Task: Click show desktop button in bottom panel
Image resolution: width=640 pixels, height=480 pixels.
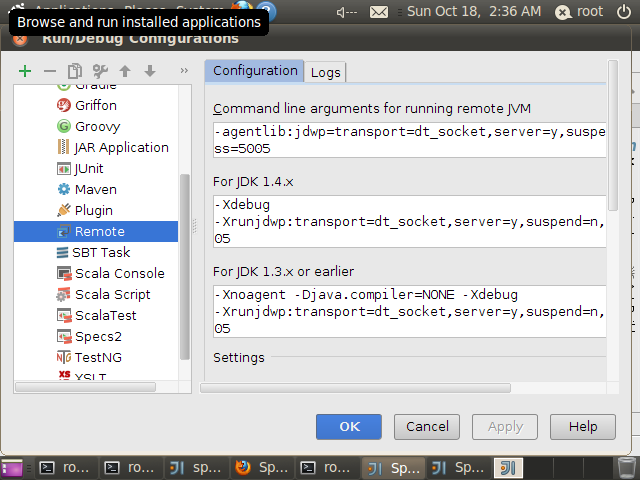Action: 12,468
